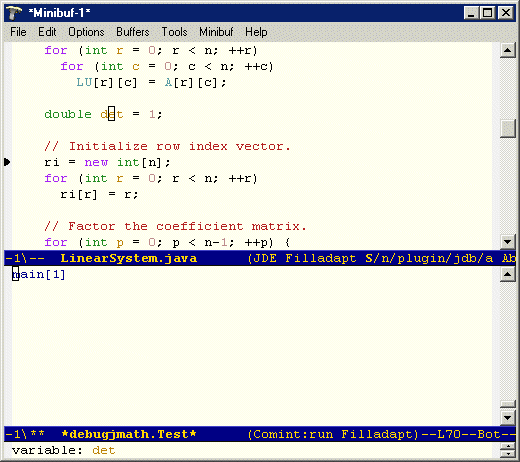Open the Options menu
520x462 pixels.
point(86,32)
